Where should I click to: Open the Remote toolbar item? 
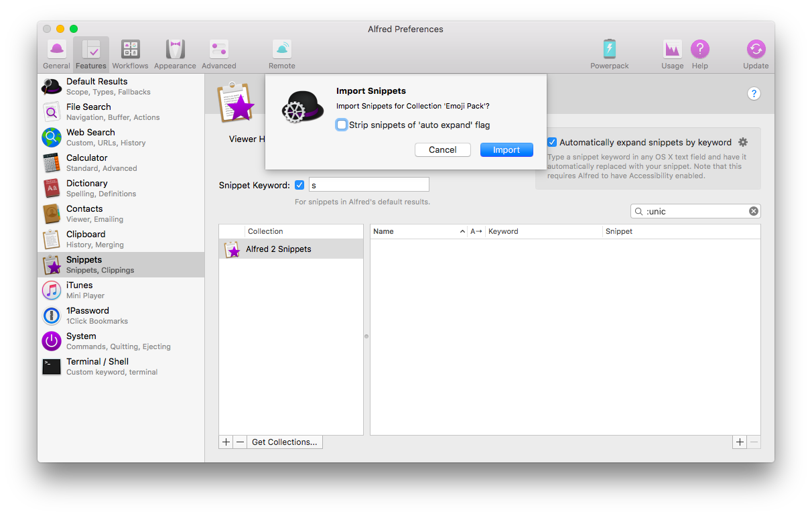pyautogui.click(x=282, y=54)
